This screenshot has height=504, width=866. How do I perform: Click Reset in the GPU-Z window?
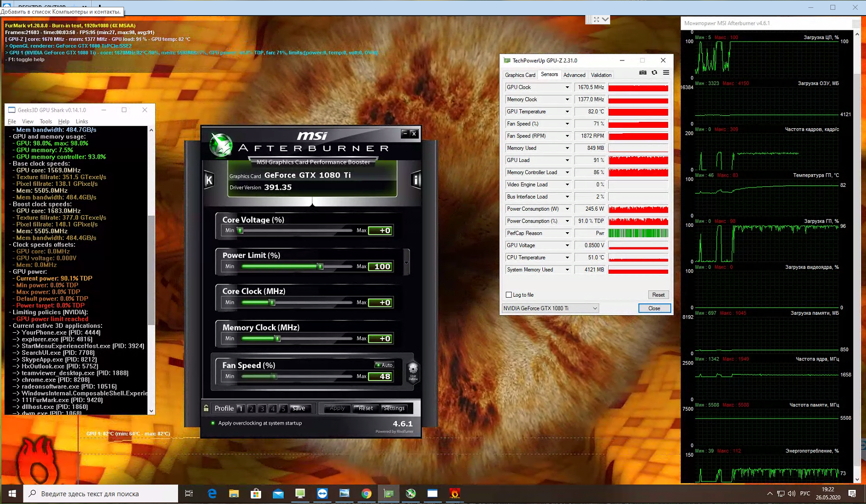658,295
